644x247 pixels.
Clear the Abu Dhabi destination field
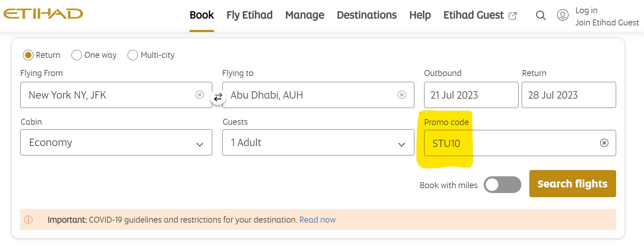click(x=402, y=95)
